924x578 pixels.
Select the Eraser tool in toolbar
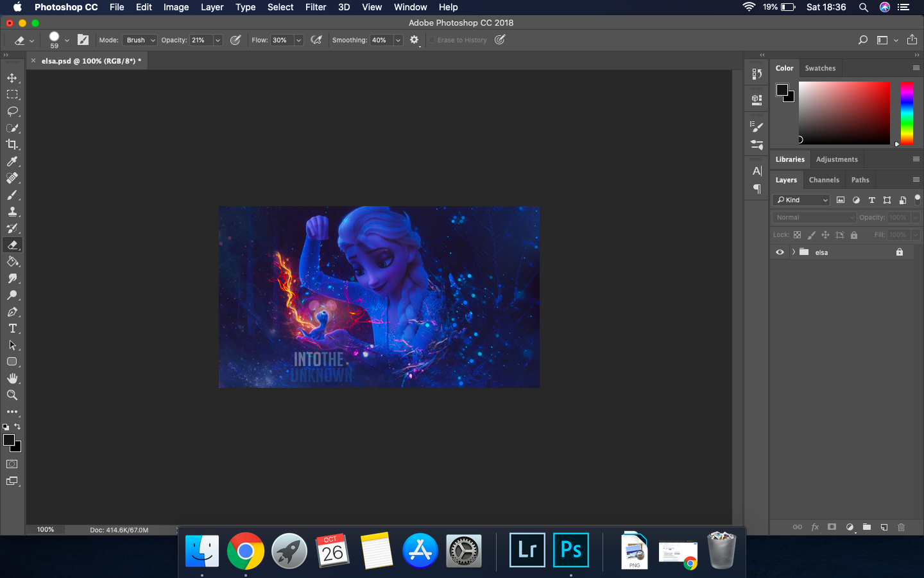pyautogui.click(x=12, y=245)
